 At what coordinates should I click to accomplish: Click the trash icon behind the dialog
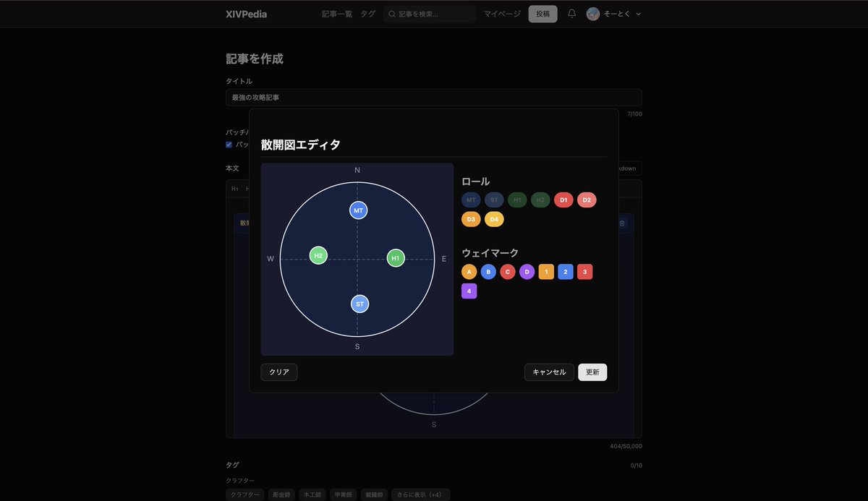(621, 223)
